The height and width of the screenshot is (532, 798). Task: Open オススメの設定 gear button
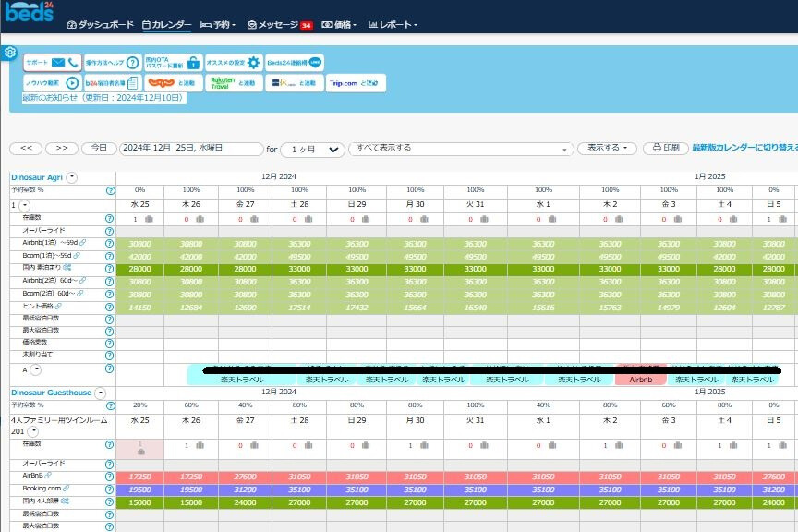click(x=234, y=63)
